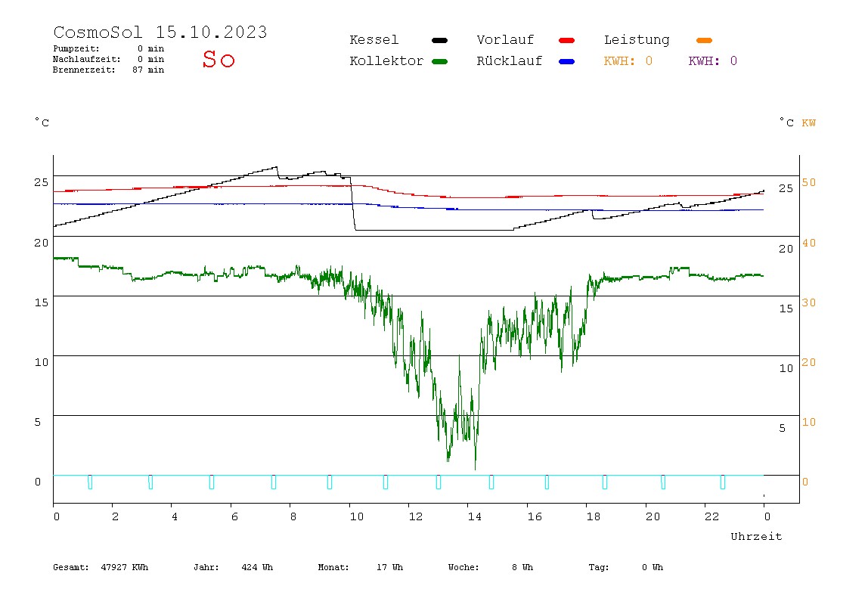868x614 pixels.
Task: Click the cyan pulse marker after hour 22
Action: [x=722, y=482]
